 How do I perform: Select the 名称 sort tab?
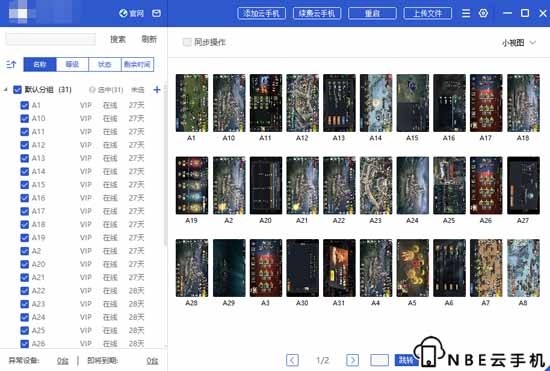(x=40, y=65)
